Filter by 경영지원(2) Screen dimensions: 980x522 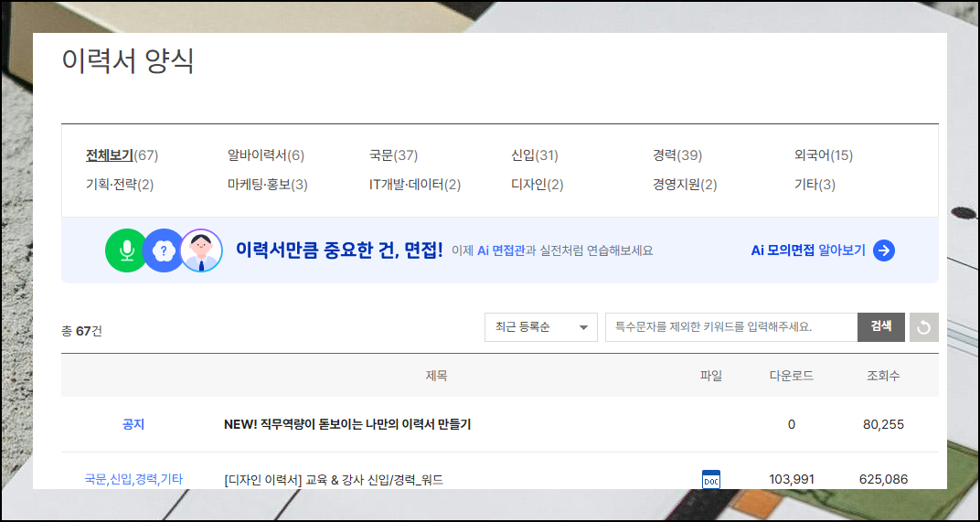tap(685, 185)
